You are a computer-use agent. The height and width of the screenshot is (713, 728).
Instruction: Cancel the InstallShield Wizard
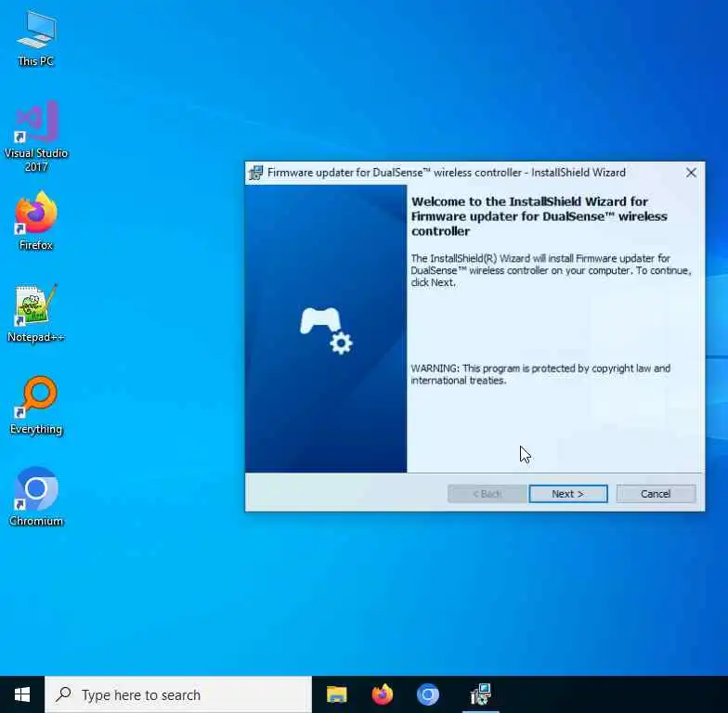click(x=656, y=494)
